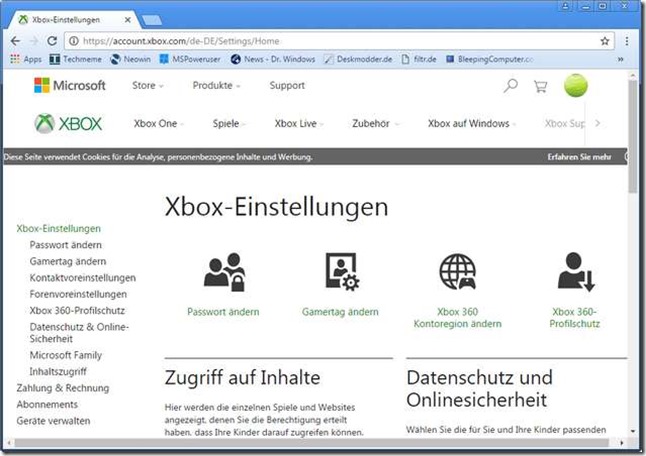Screen dimensions: 646x456
Task: Expand the Spiele menu
Action: 229,123
